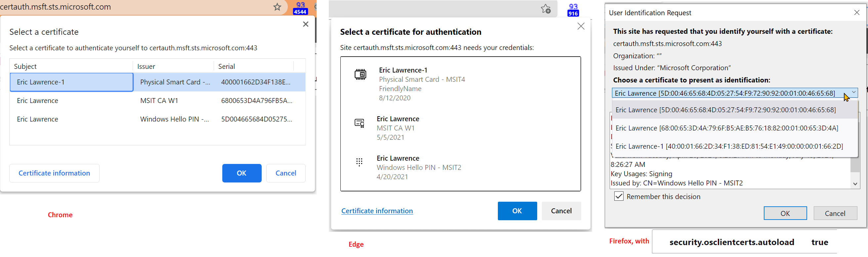Click Edge's add-to-favorites star icon
This screenshot has width=868, height=257.
[x=546, y=8]
